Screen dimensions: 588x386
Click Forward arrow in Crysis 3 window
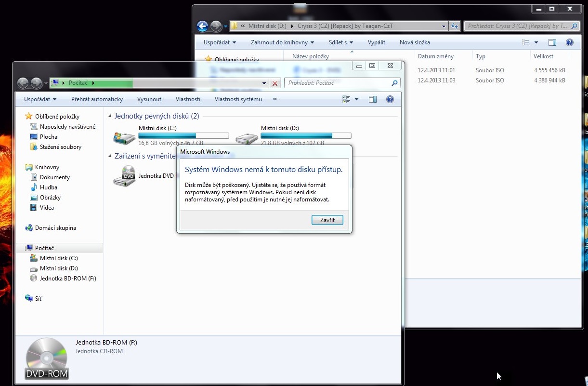point(216,26)
